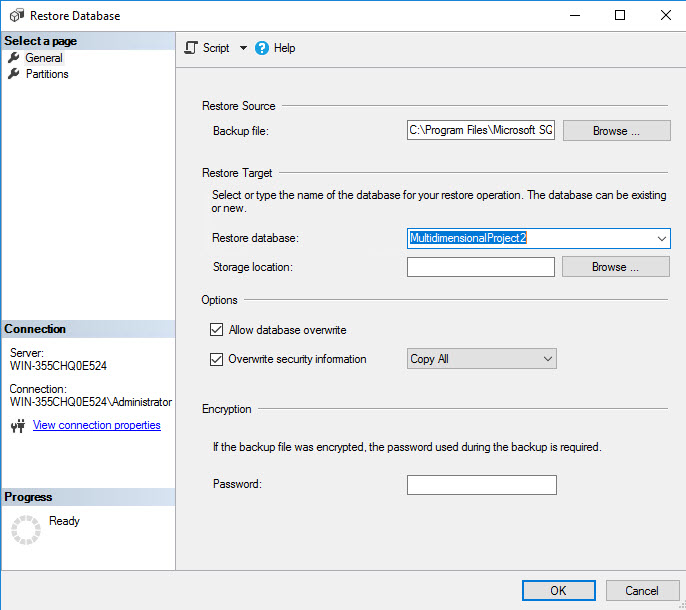Switch to the Partitions page

pos(47,74)
